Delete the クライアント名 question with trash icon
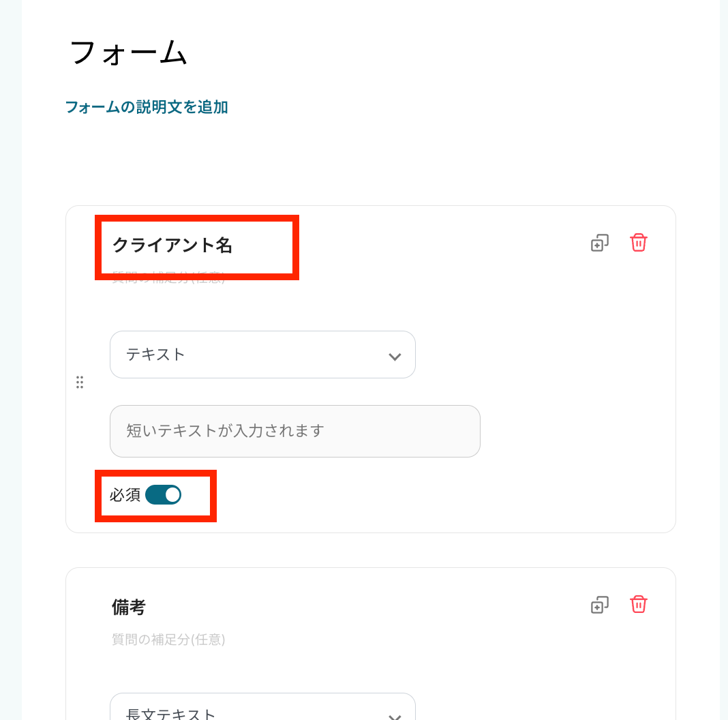This screenshot has width=728, height=720. [x=638, y=243]
